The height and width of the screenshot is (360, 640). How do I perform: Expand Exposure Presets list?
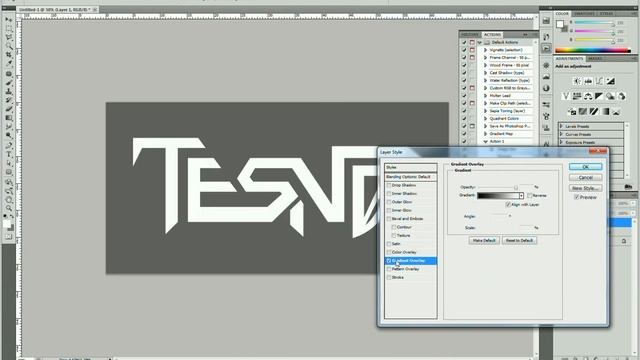point(562,142)
